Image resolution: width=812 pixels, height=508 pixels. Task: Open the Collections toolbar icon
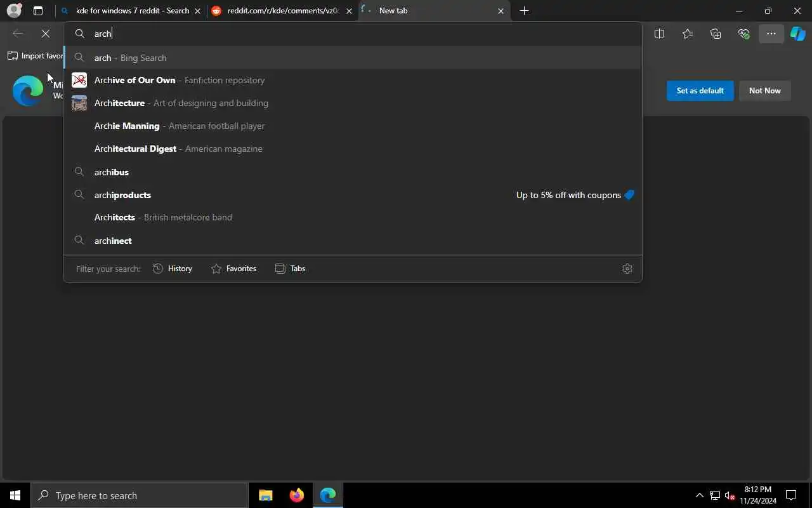(x=716, y=34)
